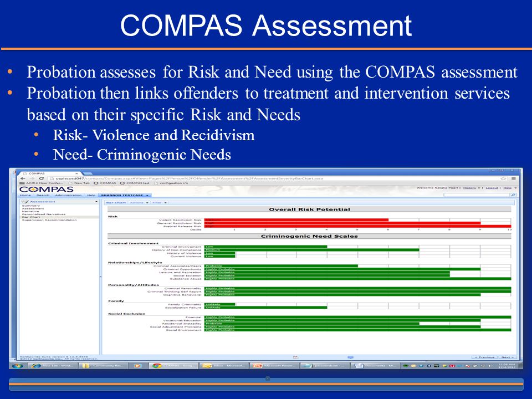Click the COMPAS logo
The height and width of the screenshot is (399, 532).
tap(46, 190)
